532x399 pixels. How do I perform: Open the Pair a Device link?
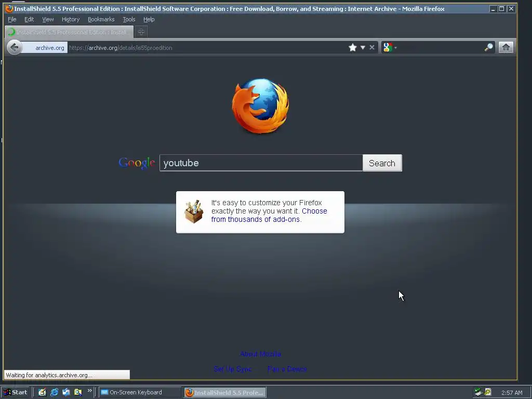pyautogui.click(x=287, y=369)
